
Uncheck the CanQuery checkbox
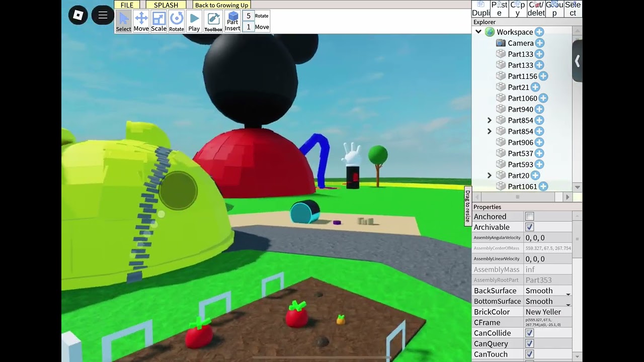pos(529,343)
